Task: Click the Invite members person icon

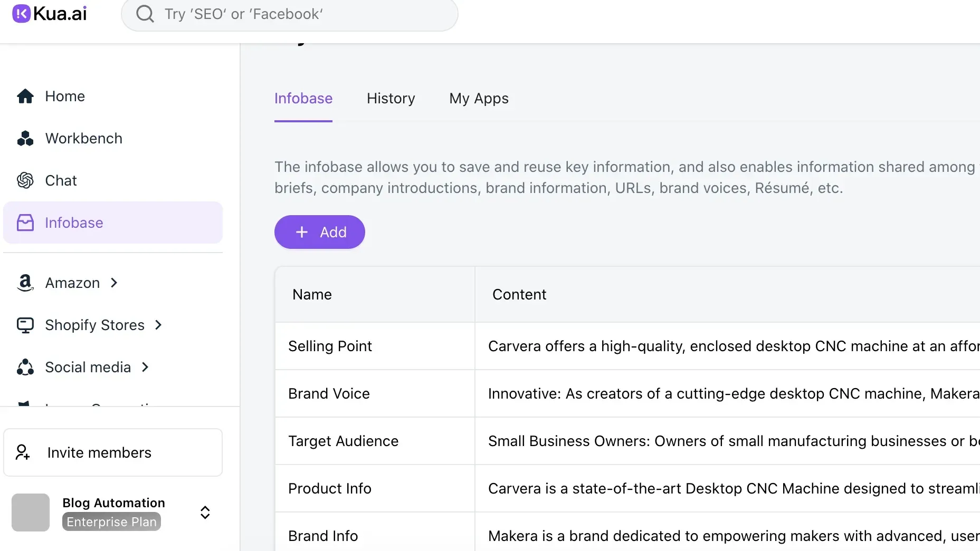Action: point(23,452)
